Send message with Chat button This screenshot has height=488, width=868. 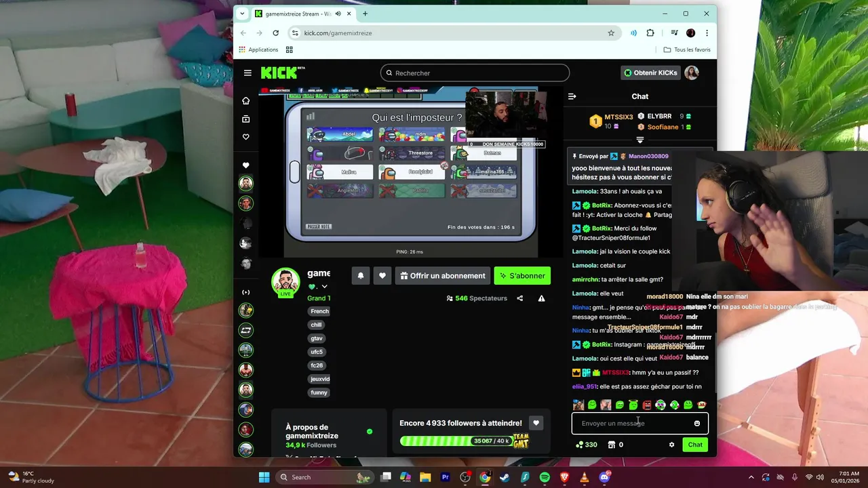point(695,445)
